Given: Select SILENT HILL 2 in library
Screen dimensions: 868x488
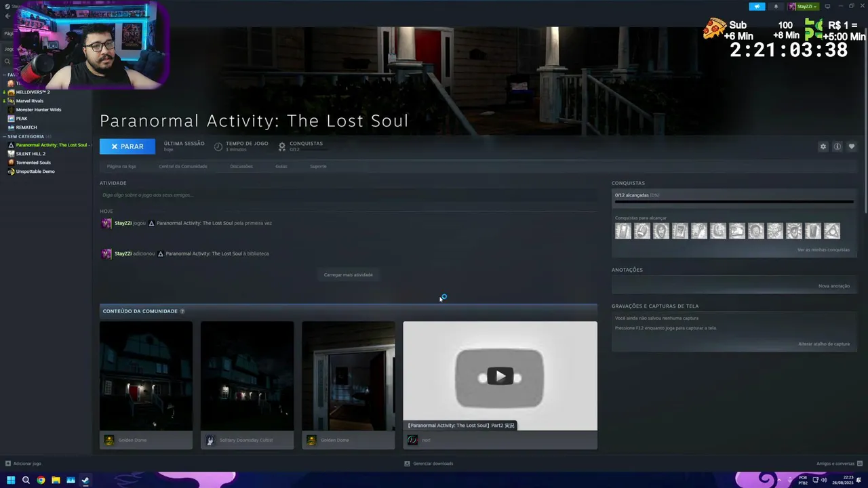Looking at the screenshot, I should (31, 153).
